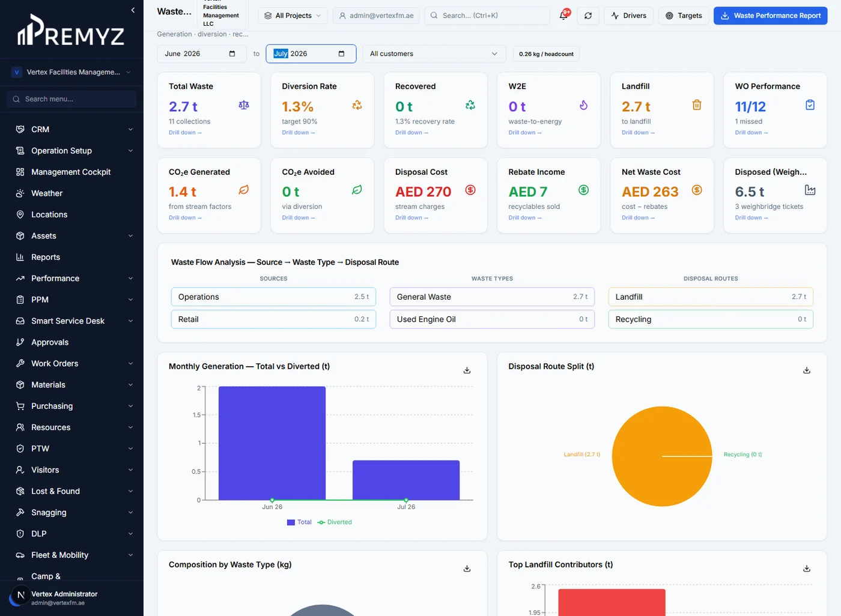
Task: Open the Targets view
Action: [684, 16]
